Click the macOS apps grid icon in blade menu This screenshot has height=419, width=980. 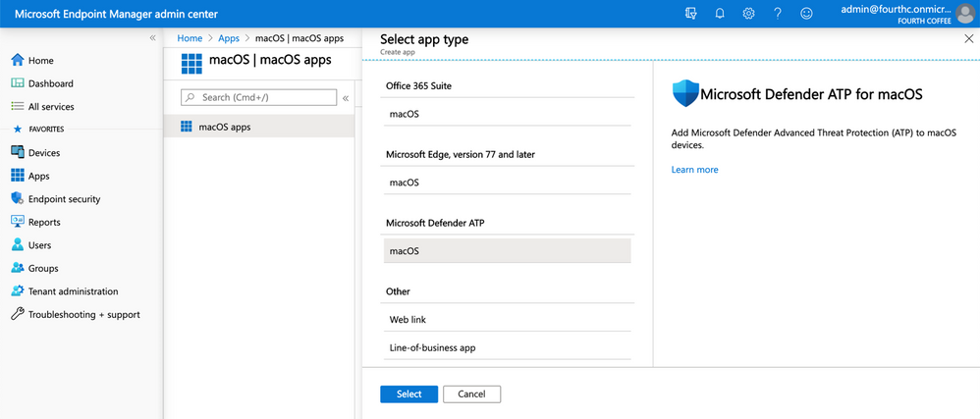click(x=187, y=127)
